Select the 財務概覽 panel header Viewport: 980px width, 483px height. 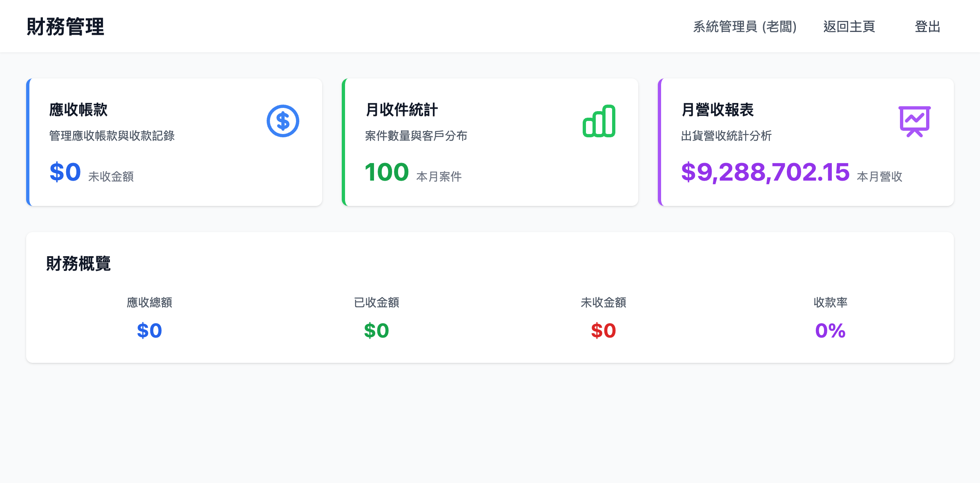79,264
